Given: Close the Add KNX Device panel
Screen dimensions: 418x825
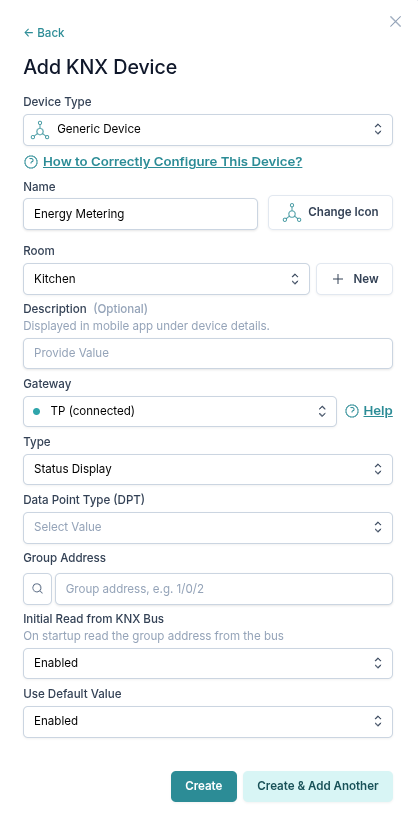Looking at the screenshot, I should (395, 21).
